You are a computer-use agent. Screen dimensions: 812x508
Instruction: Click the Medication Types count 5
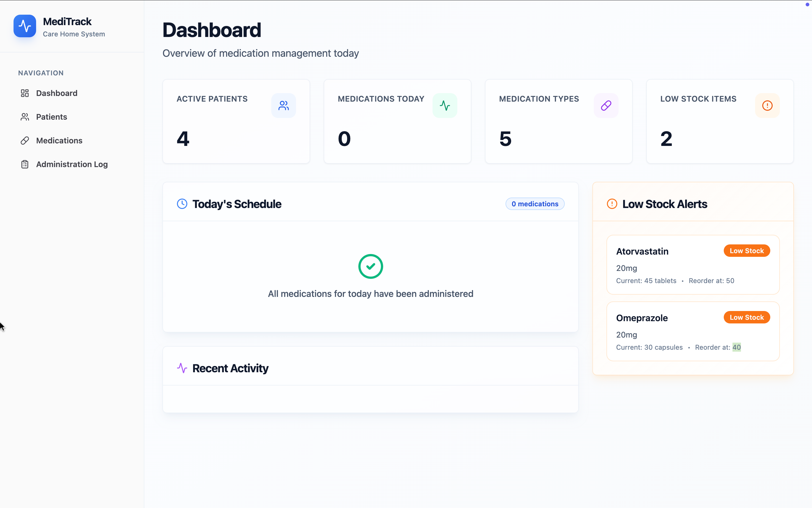pyautogui.click(x=505, y=139)
